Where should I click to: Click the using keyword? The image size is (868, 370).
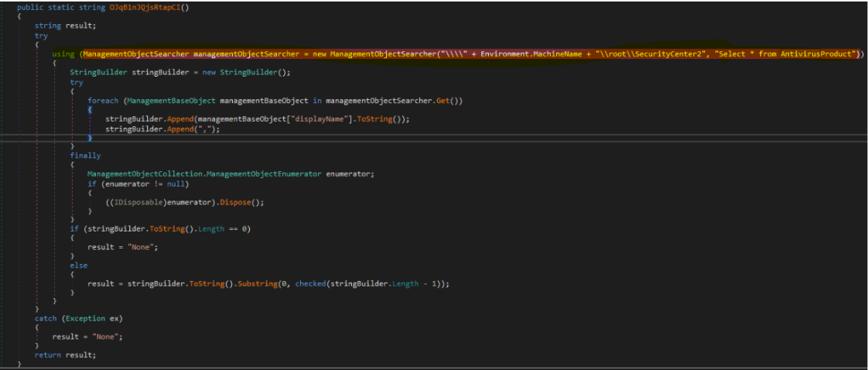point(63,53)
